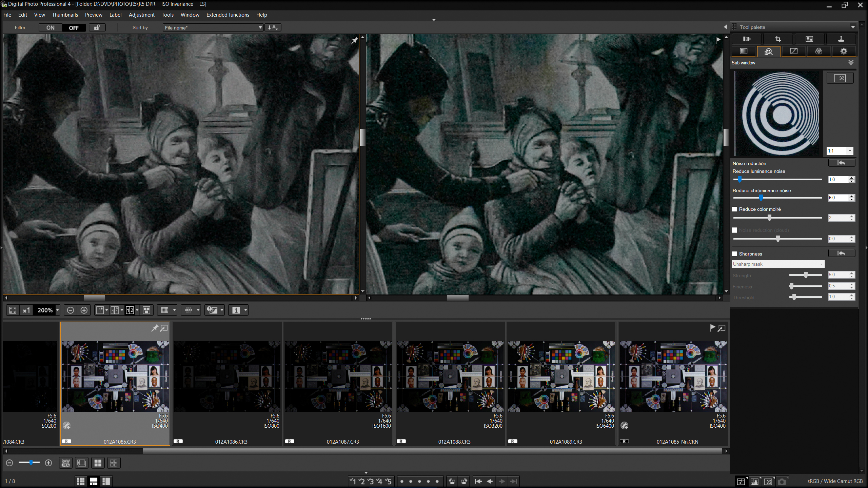
Task: Open the cropping and angle tool palette
Action: (778, 39)
